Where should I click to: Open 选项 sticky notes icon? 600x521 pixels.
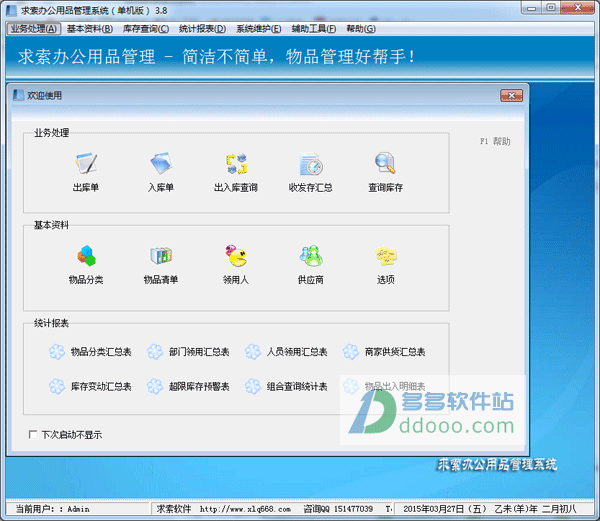click(x=386, y=256)
